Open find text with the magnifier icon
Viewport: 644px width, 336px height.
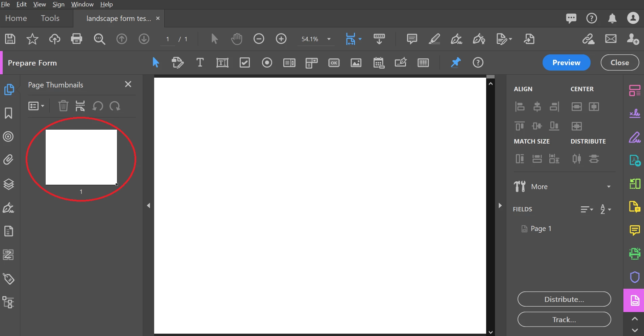(x=99, y=39)
